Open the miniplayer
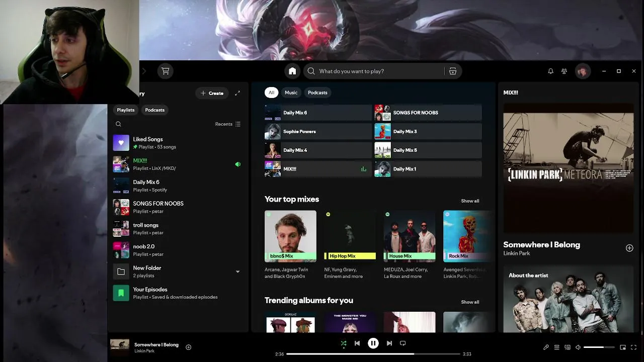Viewport: 644px width, 362px height. click(x=623, y=347)
